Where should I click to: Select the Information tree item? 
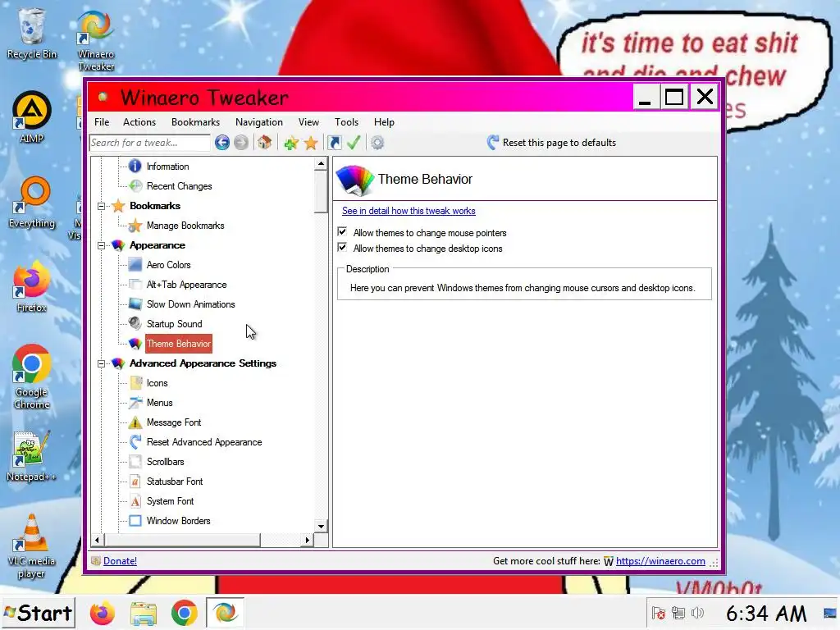coord(167,167)
